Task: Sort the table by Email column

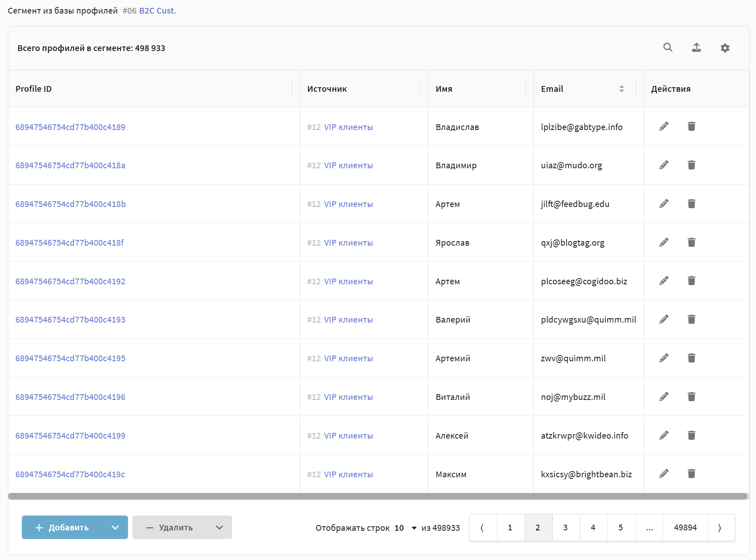Action: (x=621, y=89)
